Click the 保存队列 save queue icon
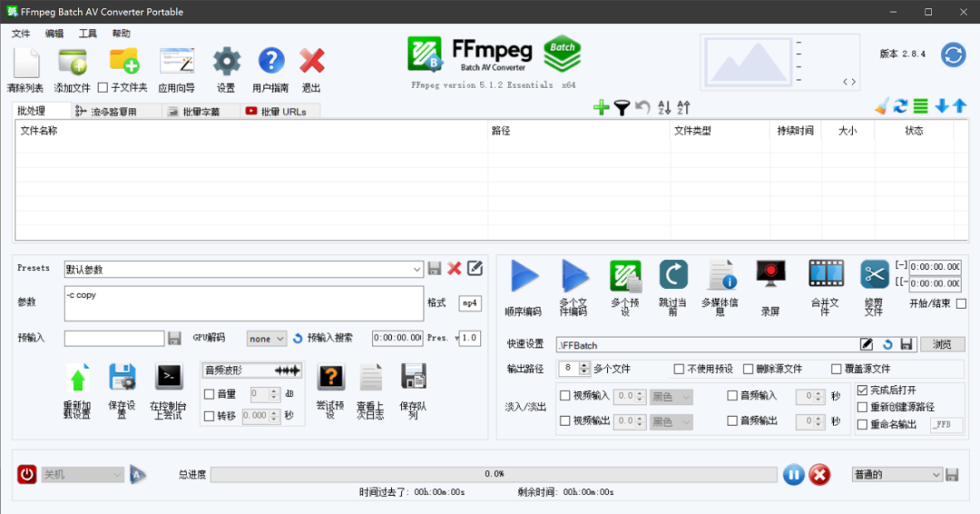Screen dimensions: 980x514 tap(413, 377)
